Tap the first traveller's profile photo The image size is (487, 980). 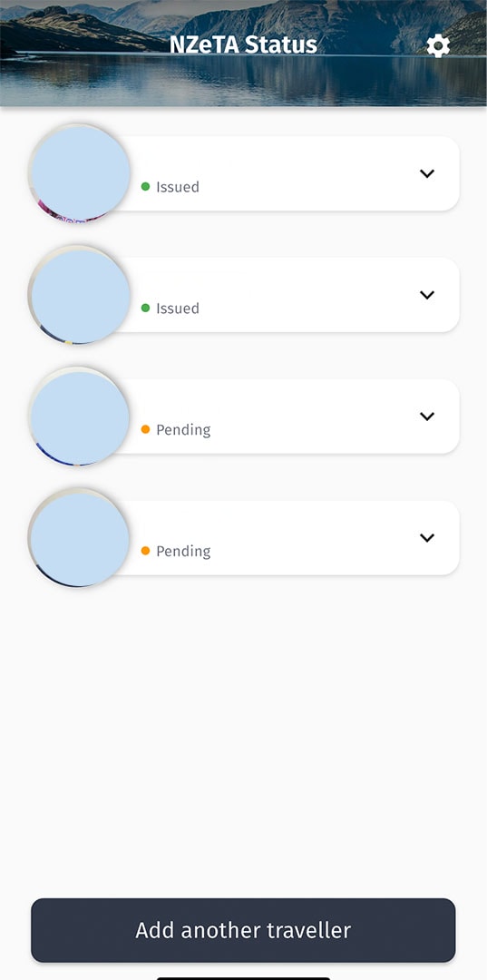79,173
